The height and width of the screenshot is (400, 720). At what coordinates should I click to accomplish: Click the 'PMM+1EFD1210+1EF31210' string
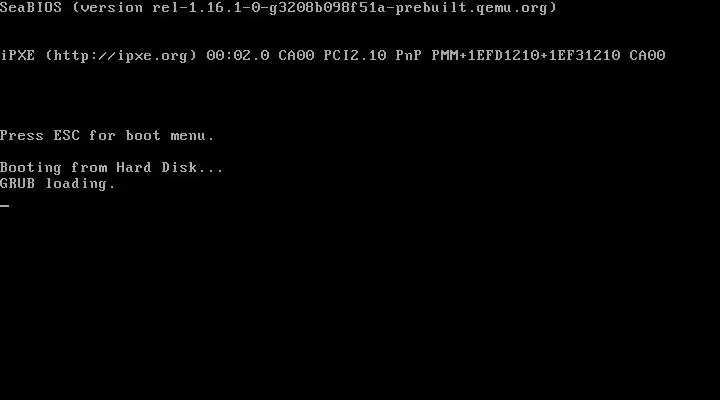click(526, 56)
